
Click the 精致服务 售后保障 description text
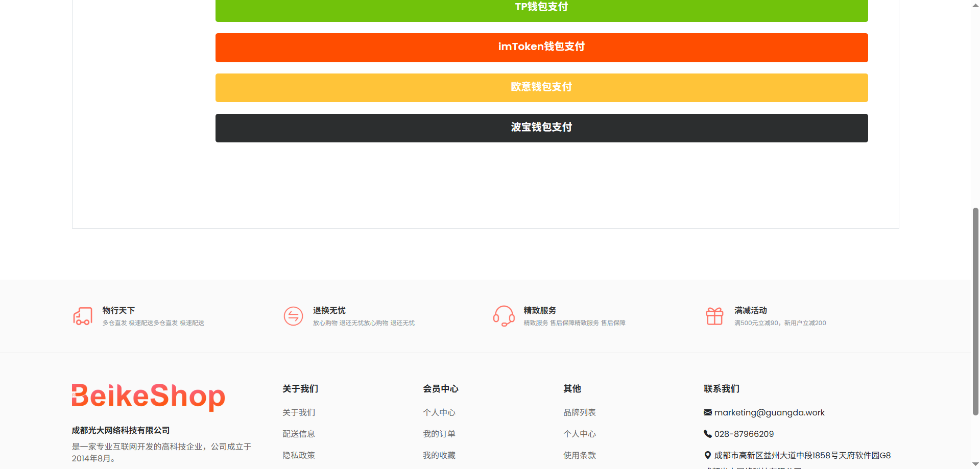[x=575, y=323]
